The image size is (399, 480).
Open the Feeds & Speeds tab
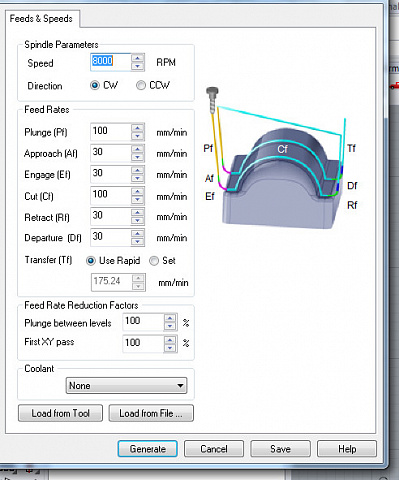[41, 19]
